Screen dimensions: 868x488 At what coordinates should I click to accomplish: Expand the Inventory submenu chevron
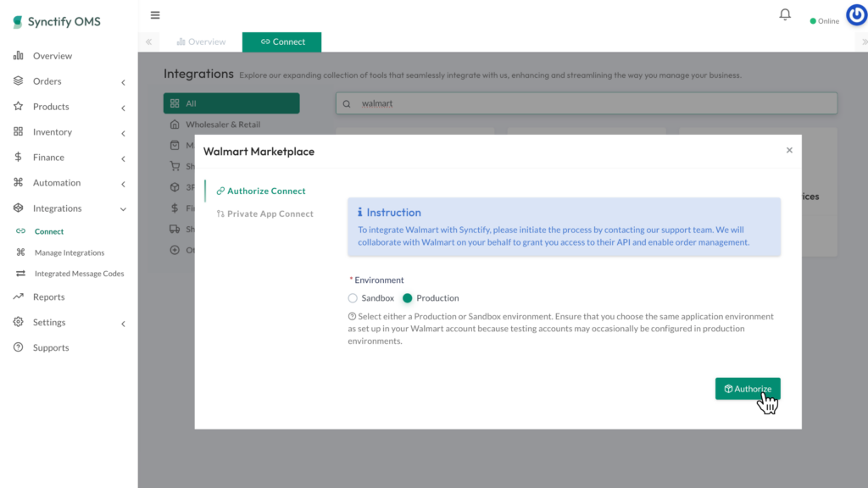coord(124,133)
